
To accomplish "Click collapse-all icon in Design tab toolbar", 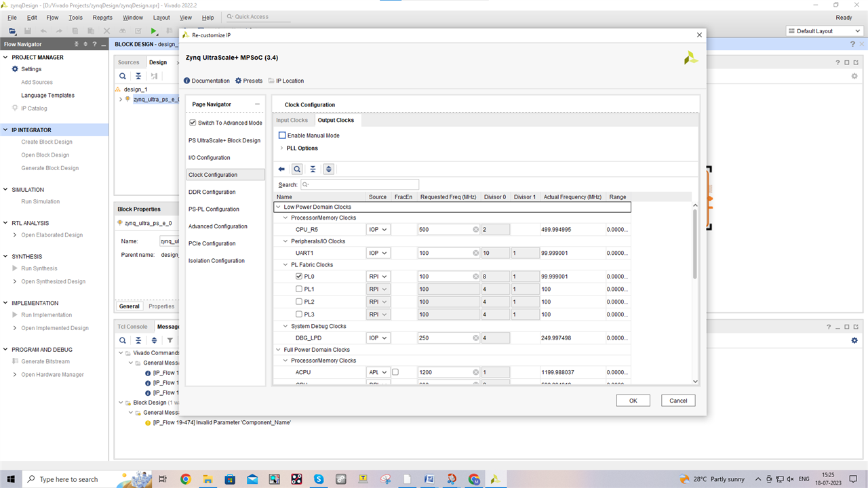I will coord(138,76).
